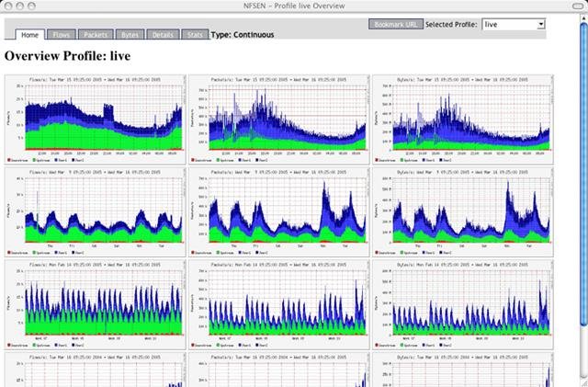The width and height of the screenshot is (588, 387).
Task: Go to the Bytes tab
Action: 130,35
